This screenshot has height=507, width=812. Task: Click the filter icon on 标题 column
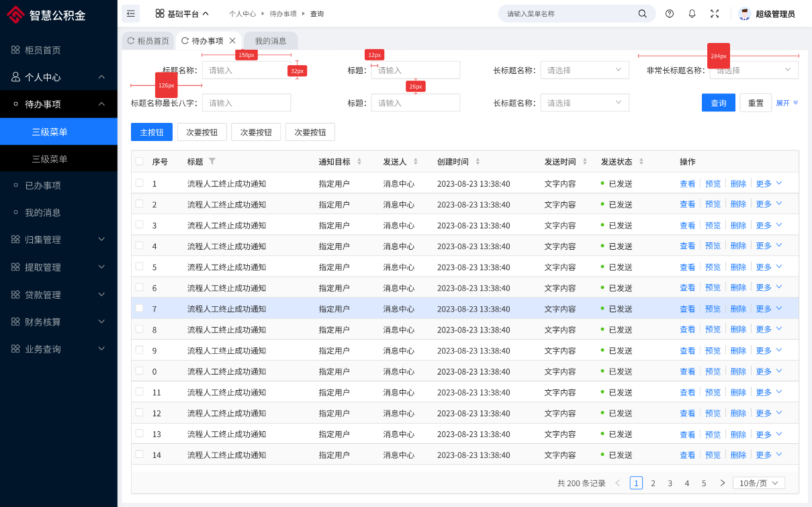212,161
